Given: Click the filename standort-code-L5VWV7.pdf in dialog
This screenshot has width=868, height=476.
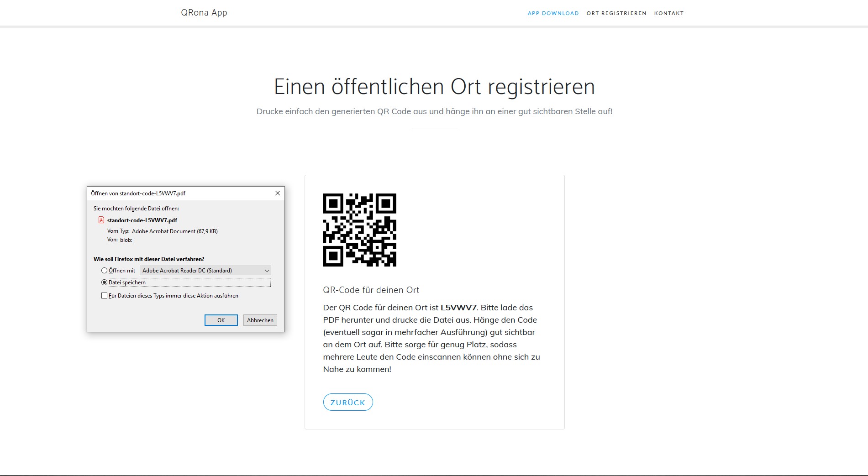Looking at the screenshot, I should coord(142,220).
